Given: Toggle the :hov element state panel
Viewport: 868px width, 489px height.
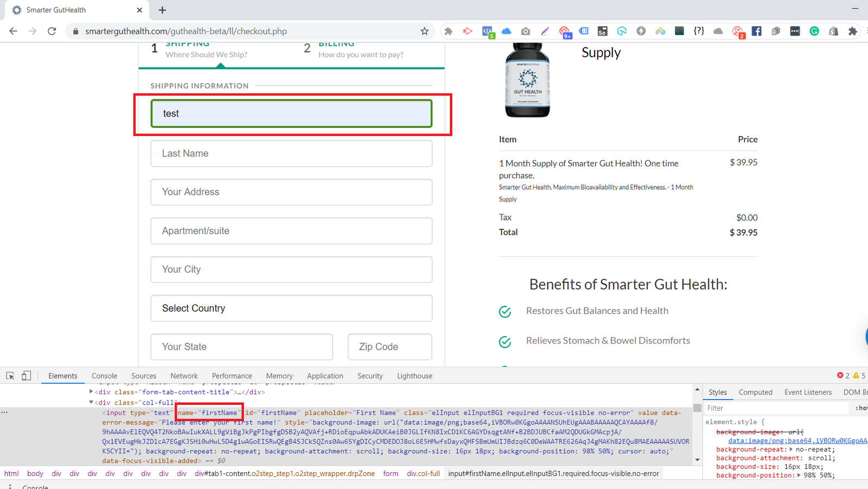Looking at the screenshot, I should point(861,408).
